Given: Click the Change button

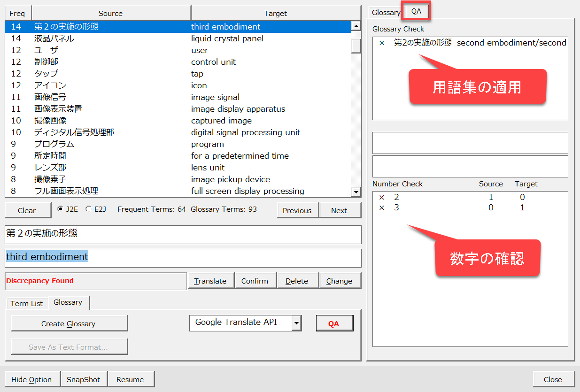Looking at the screenshot, I should (x=339, y=281).
